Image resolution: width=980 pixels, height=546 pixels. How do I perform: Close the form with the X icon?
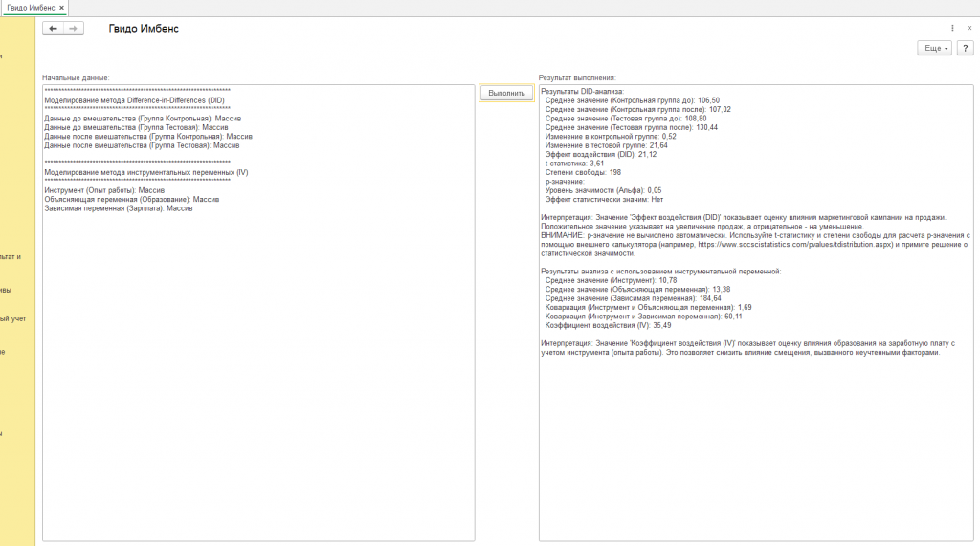point(969,28)
